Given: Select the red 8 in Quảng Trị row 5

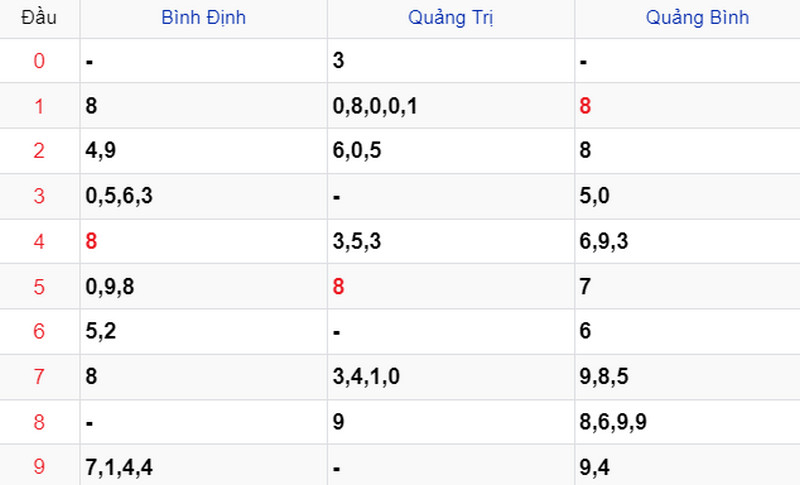Looking at the screenshot, I should click(339, 286).
